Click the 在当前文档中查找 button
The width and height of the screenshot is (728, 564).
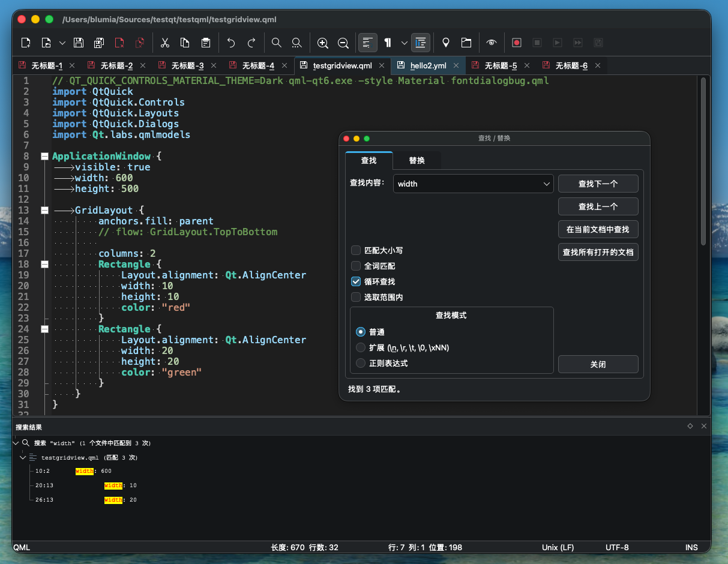[598, 229]
